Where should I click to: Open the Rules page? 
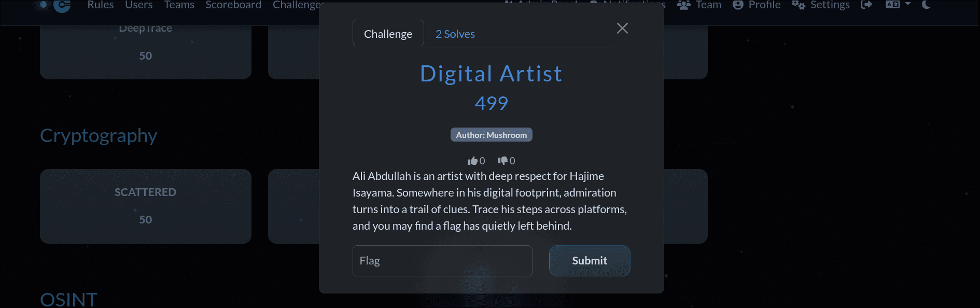coord(101,5)
